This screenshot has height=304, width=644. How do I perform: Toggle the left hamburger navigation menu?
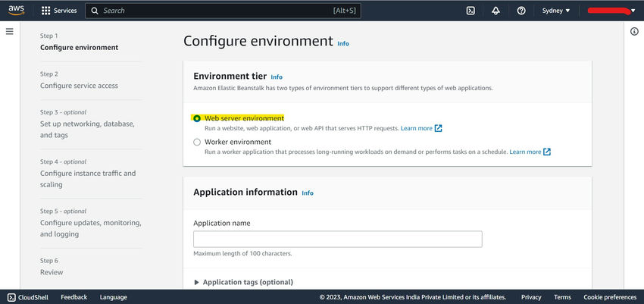click(x=10, y=31)
